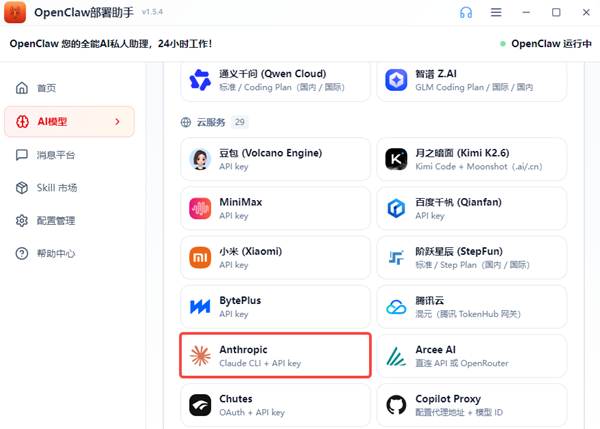Choose the MiniMax provider card
This screenshot has width=600, height=429.
point(276,208)
